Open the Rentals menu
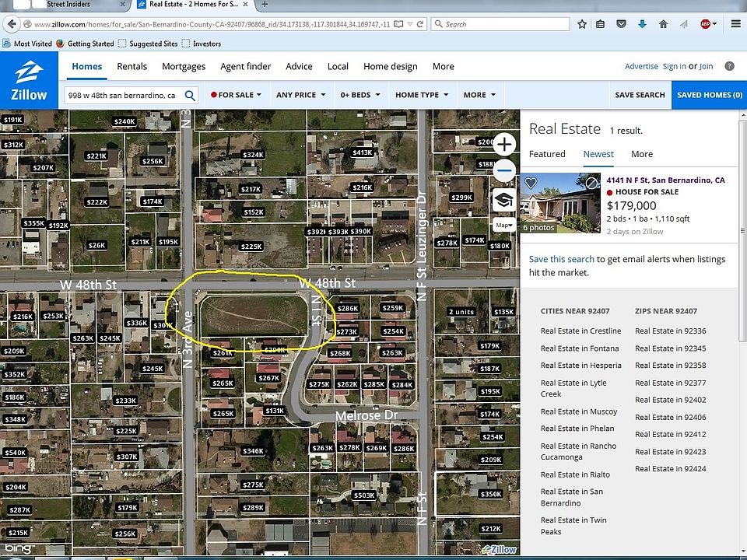The height and width of the screenshot is (560, 747). [x=132, y=67]
